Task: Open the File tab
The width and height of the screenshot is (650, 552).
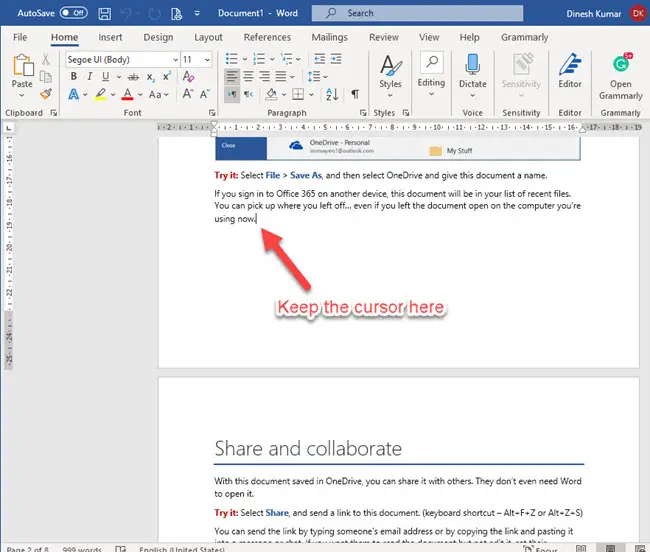Action: click(x=20, y=37)
